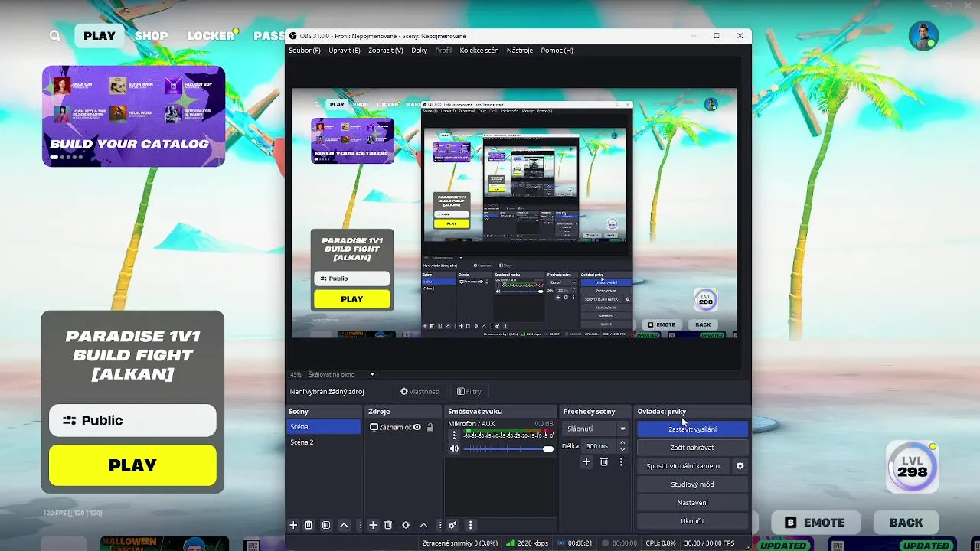Switch to the Fortnite SHOP tab

(x=151, y=35)
